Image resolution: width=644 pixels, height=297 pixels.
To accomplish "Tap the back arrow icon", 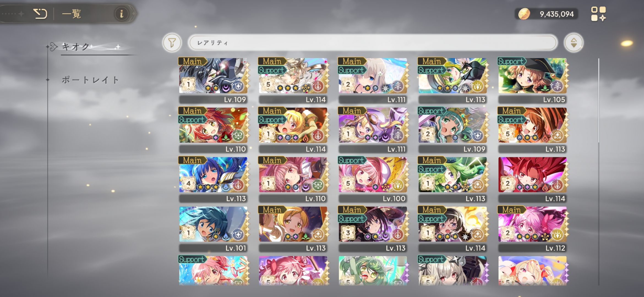I will click(40, 13).
